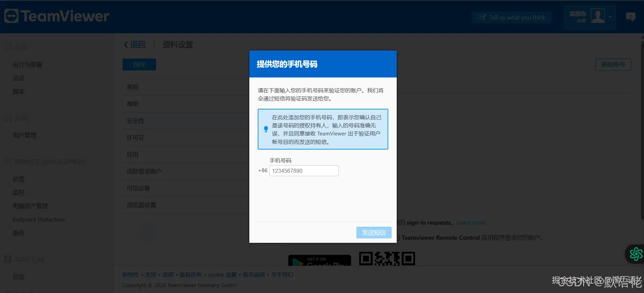The image size is (644, 293).
Task: Select the 应用 settings tab
Action: click(186, 155)
